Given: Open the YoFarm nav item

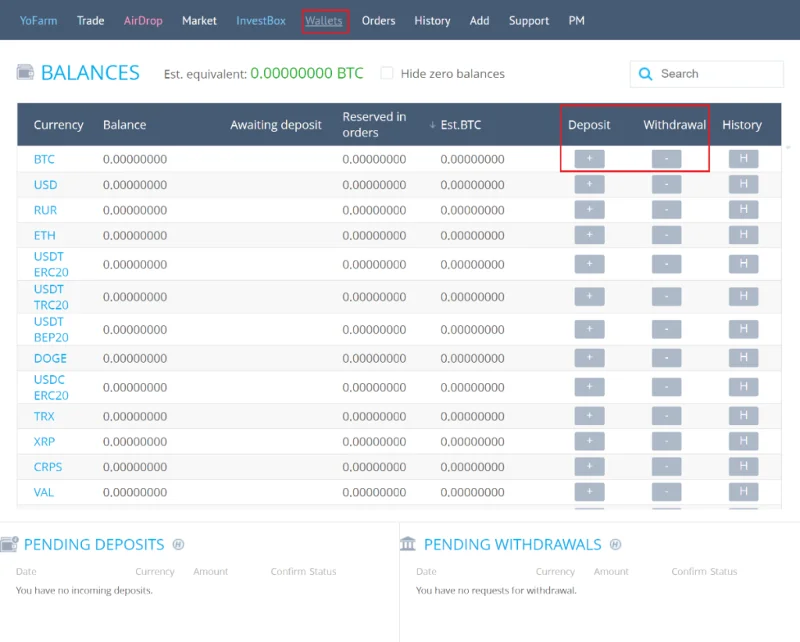Looking at the screenshot, I should point(38,20).
